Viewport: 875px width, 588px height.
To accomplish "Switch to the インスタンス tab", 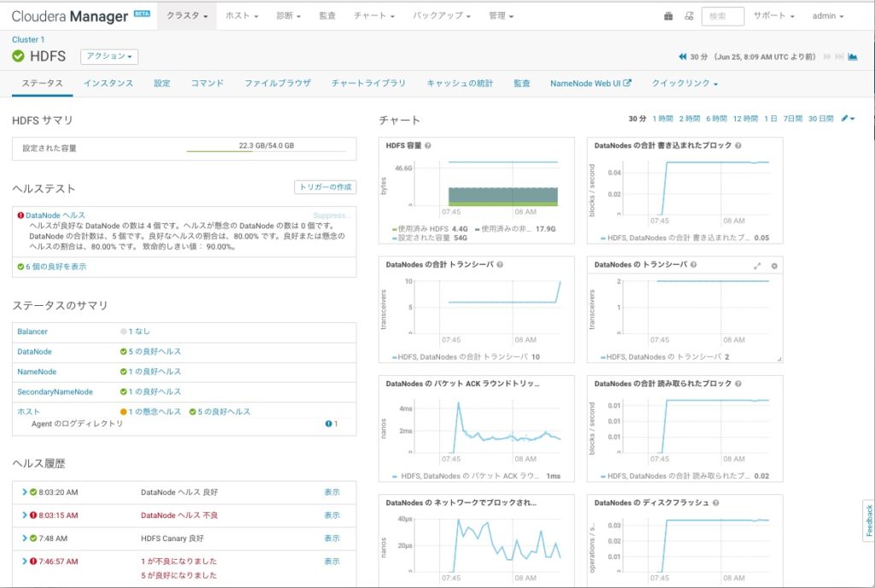I will [109, 83].
